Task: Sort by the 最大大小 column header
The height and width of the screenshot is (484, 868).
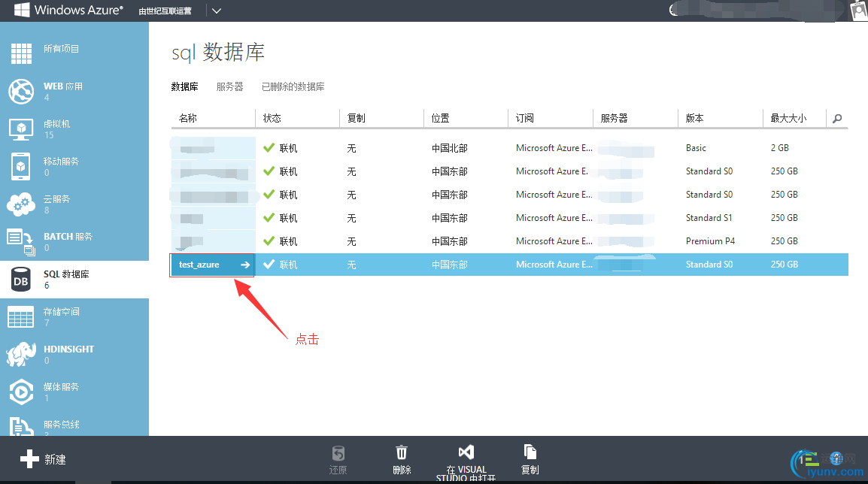Action: [x=788, y=119]
